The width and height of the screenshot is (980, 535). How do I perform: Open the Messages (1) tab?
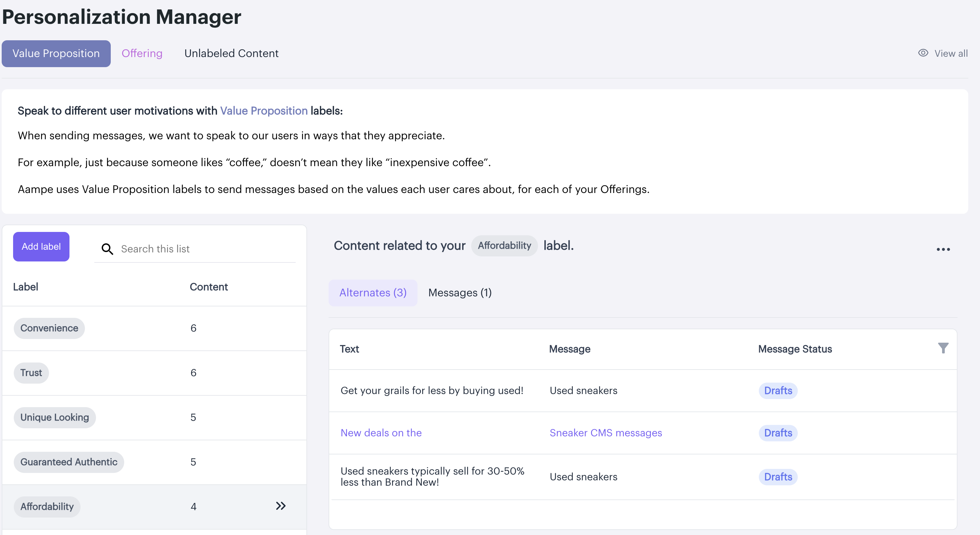459,293
